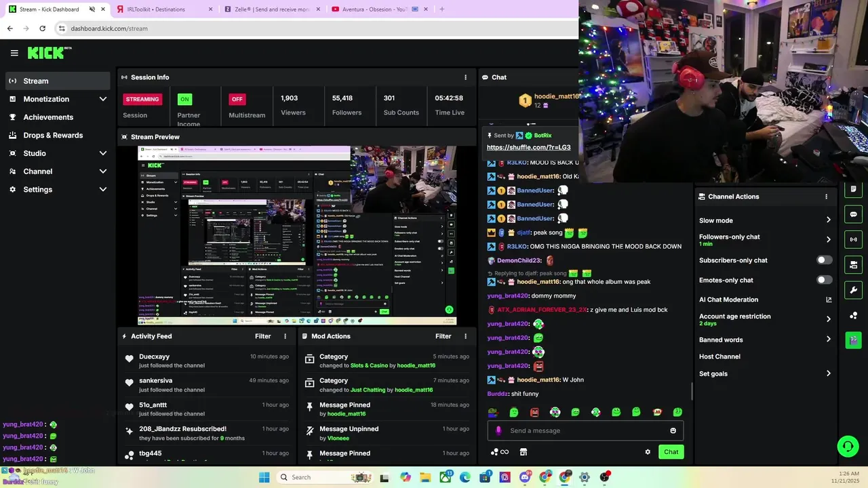Click the green Chat send button
Screen dimensions: 868x488
671,452
